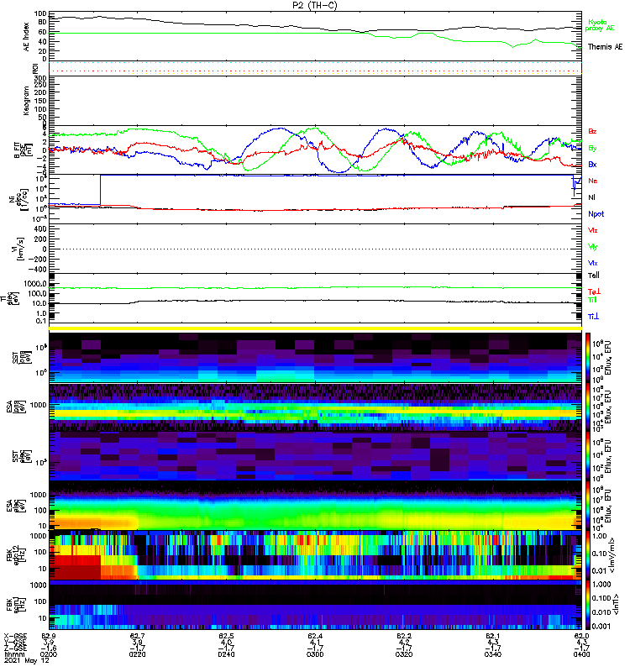The height and width of the screenshot is (672, 630).
Task: Click the 0400 time tick label
Action: [x=581, y=654]
